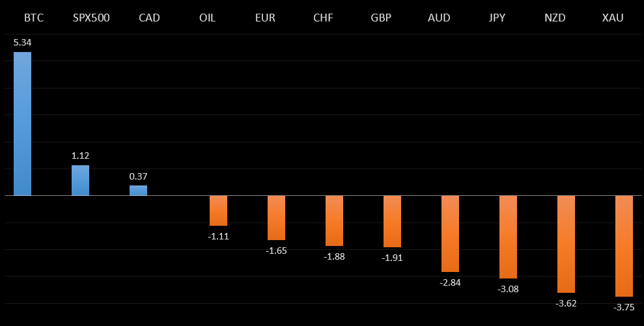Click the blue BTC bar

pyautogui.click(x=22, y=124)
